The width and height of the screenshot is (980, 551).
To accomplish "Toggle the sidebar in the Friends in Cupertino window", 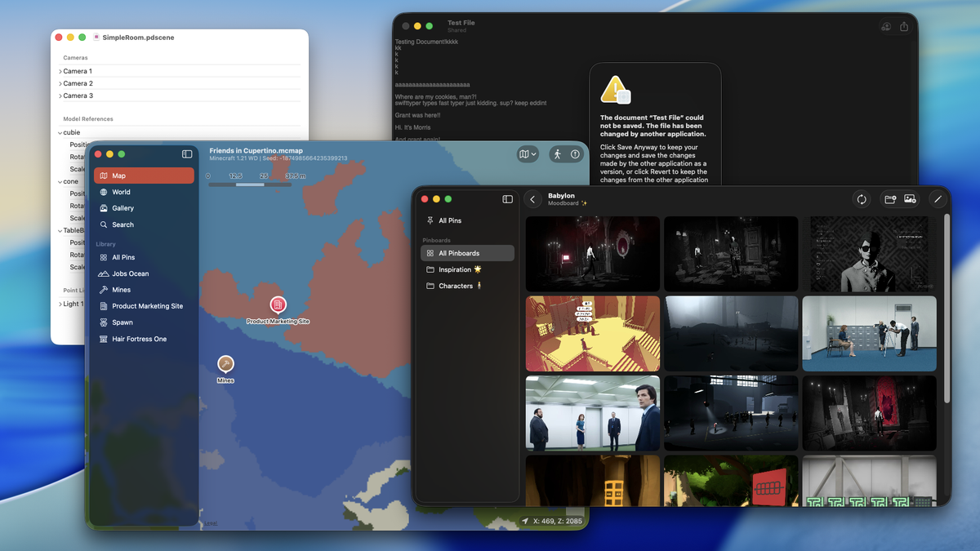I will point(186,153).
